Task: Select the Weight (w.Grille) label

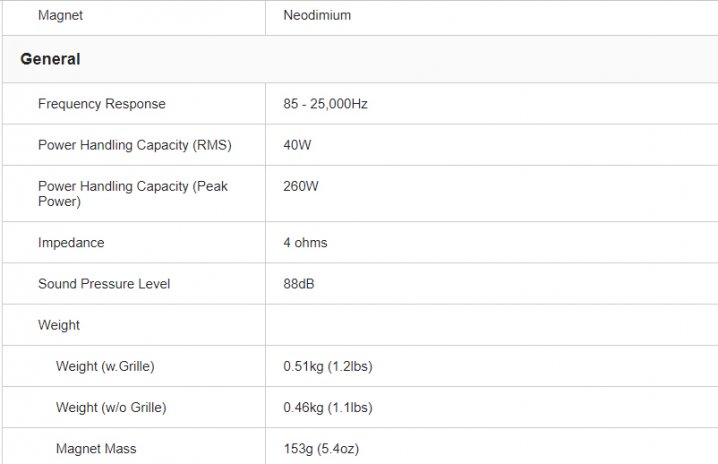Action: 105,367
